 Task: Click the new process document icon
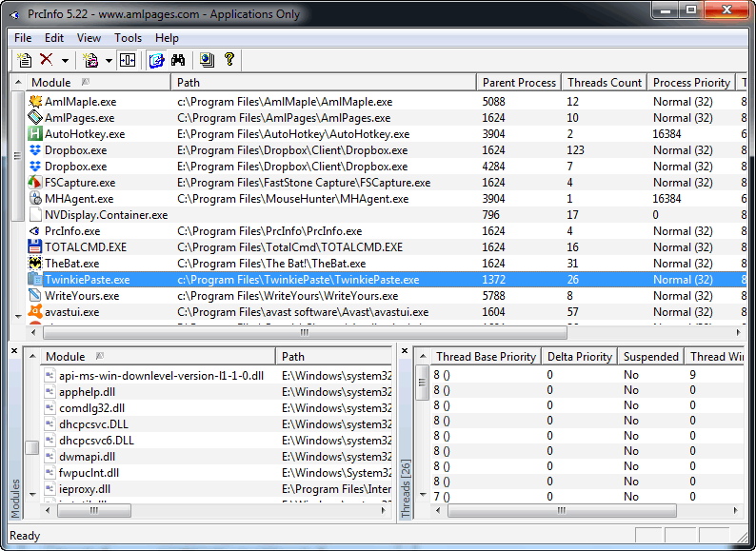[24, 60]
